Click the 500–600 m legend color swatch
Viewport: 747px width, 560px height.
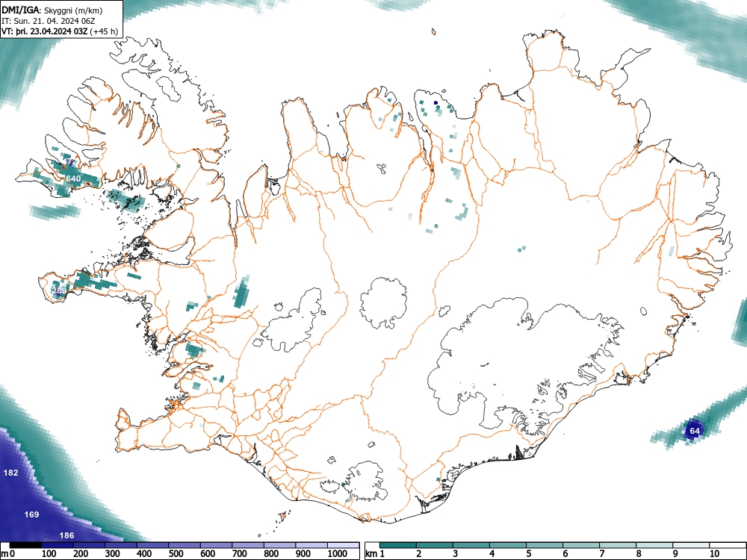[x=185, y=545]
